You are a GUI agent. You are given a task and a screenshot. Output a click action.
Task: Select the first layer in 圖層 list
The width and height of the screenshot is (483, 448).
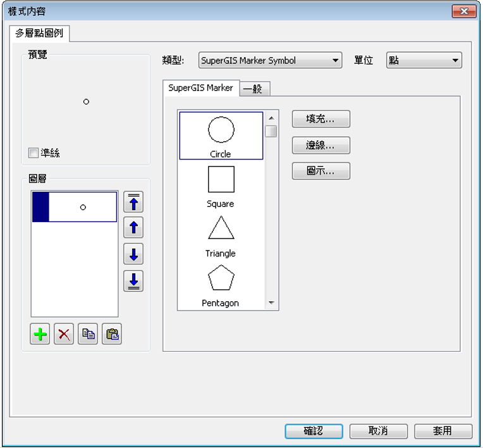(75, 207)
